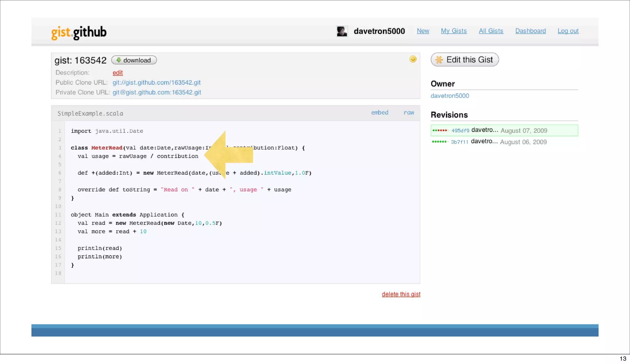This screenshot has width=630, height=364.
Task: Click the embed link for SimpleExample.scala
Action: click(380, 113)
